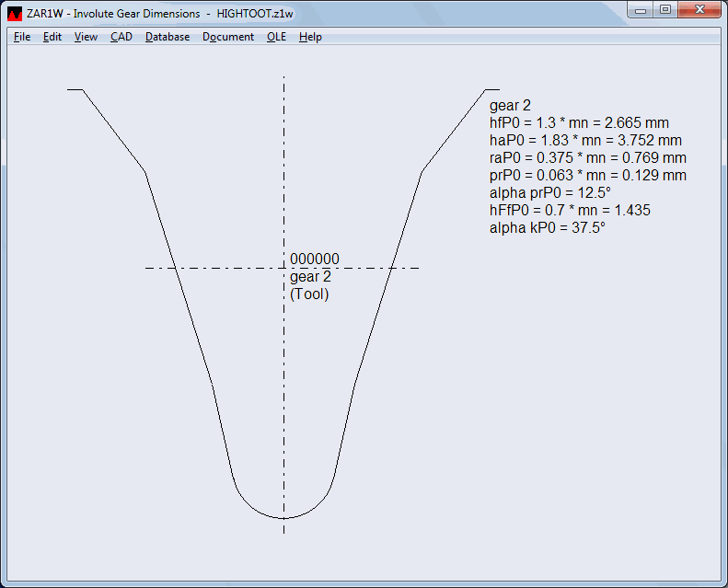Click the haP0 = 1.83 * mn line
Viewport: 728px width, 588px height.
pos(585,140)
